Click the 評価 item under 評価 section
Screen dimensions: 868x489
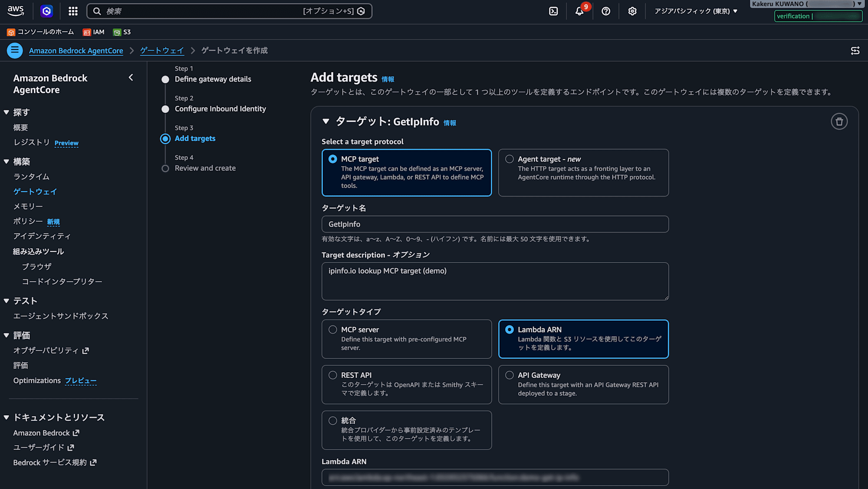[20, 365]
